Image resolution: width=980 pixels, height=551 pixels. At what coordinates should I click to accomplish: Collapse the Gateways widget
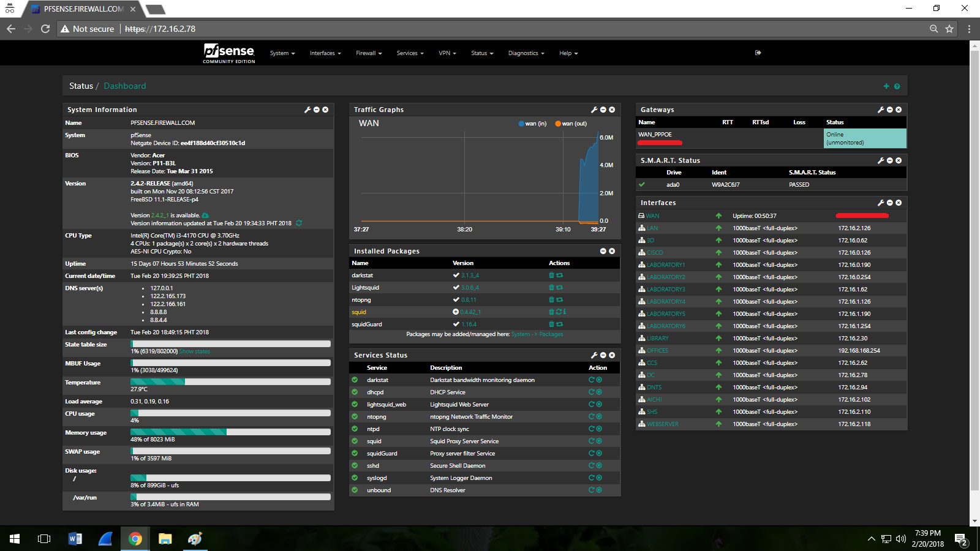(890, 110)
